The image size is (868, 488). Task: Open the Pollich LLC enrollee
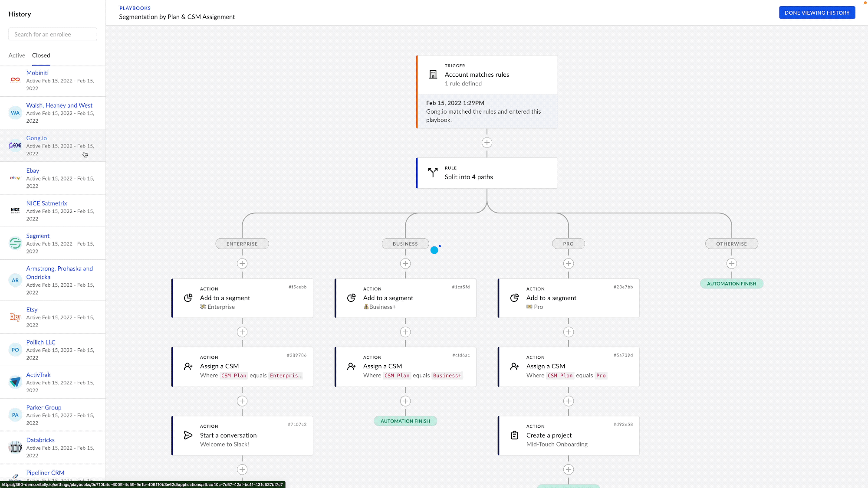[53, 350]
